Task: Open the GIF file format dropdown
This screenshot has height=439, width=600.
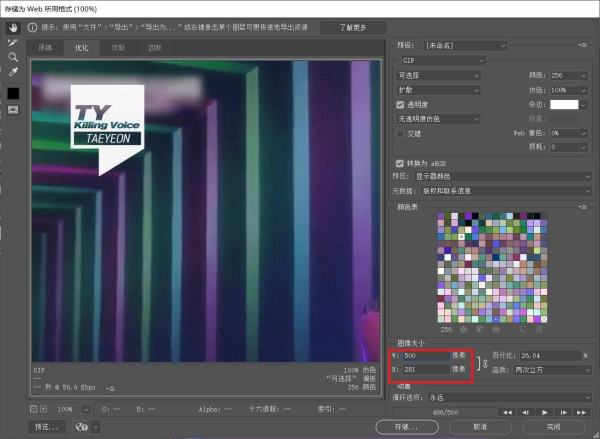Action: click(x=440, y=60)
